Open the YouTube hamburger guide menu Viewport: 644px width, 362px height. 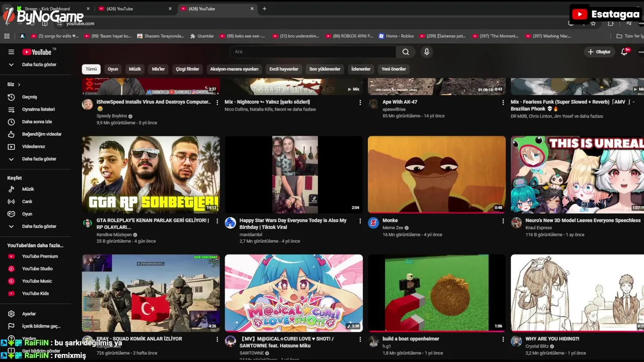pyautogui.click(x=11, y=52)
